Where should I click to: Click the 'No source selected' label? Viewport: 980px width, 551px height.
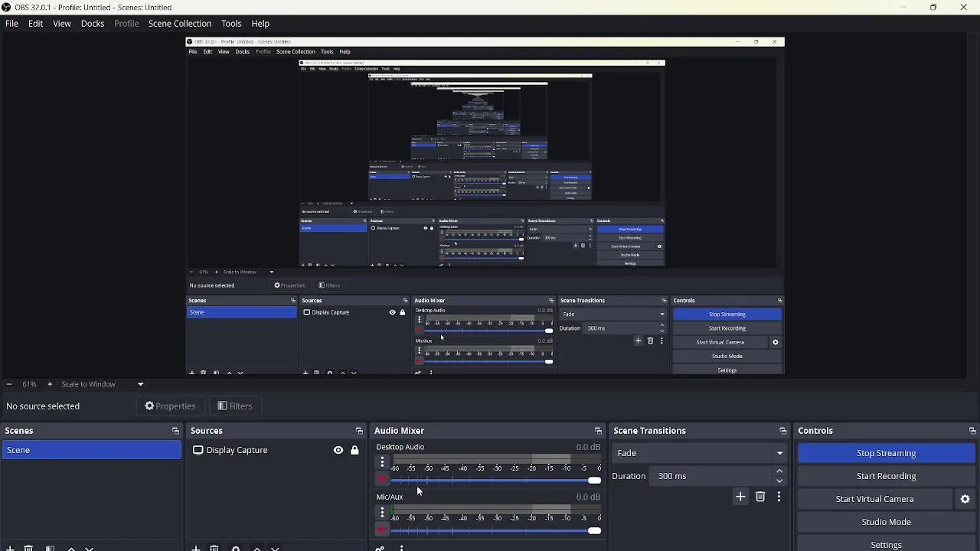click(43, 406)
